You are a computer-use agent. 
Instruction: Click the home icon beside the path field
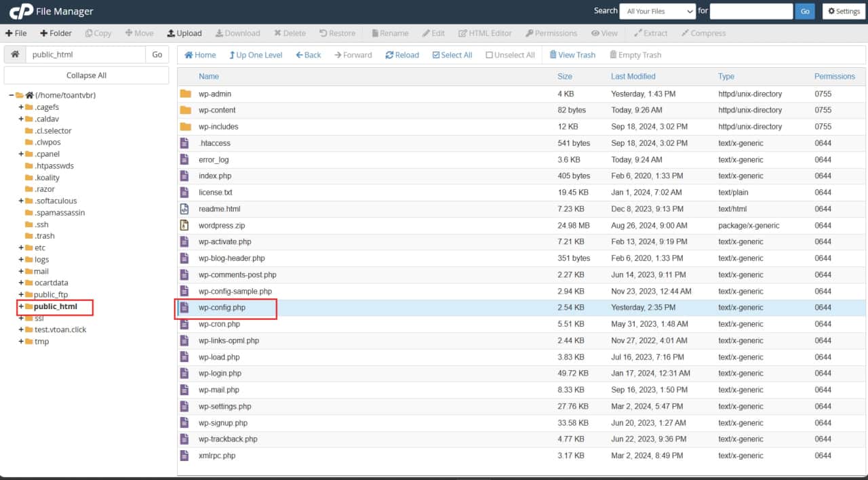tap(14, 54)
